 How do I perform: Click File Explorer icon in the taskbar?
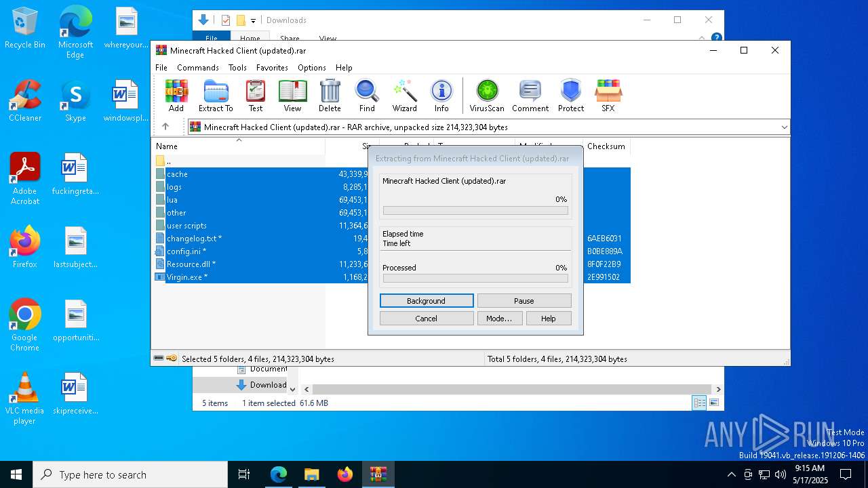coord(312,474)
